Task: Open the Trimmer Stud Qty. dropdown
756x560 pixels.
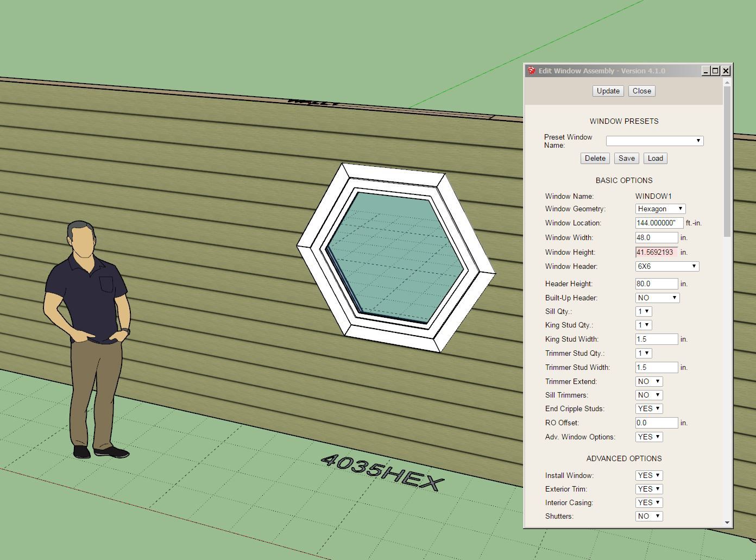Action: point(644,353)
